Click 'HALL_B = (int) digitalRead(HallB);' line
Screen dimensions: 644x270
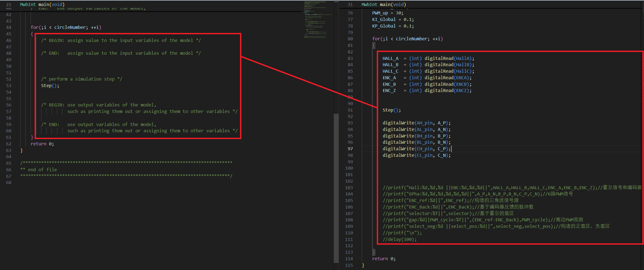(428, 65)
